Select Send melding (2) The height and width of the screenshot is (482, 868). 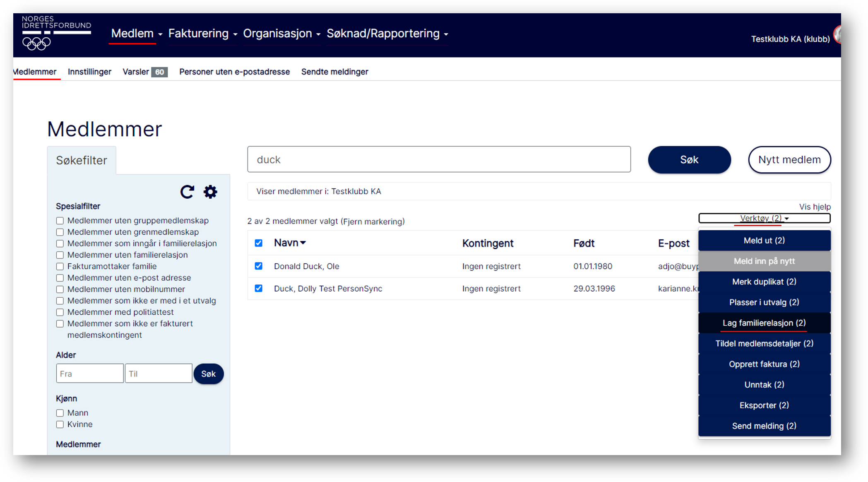764,426
